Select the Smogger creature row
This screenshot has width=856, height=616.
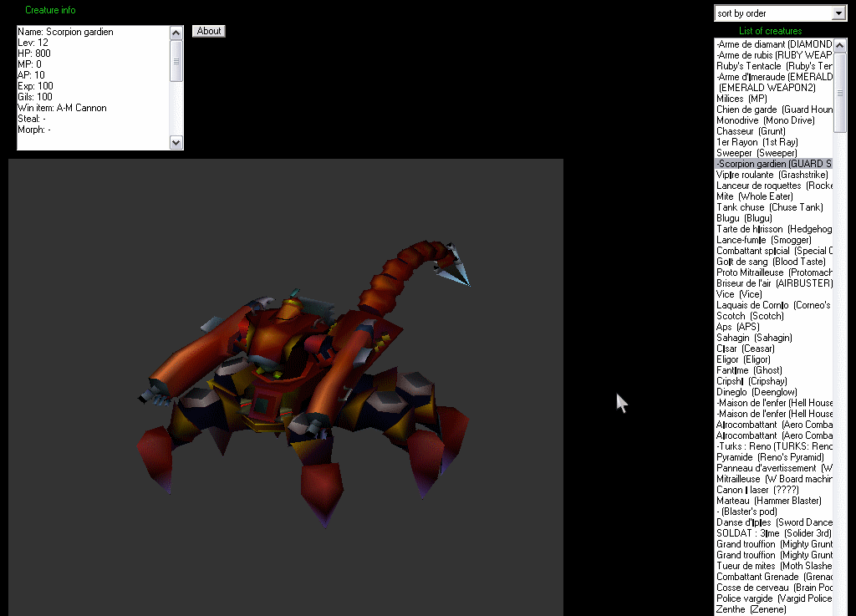coord(774,240)
